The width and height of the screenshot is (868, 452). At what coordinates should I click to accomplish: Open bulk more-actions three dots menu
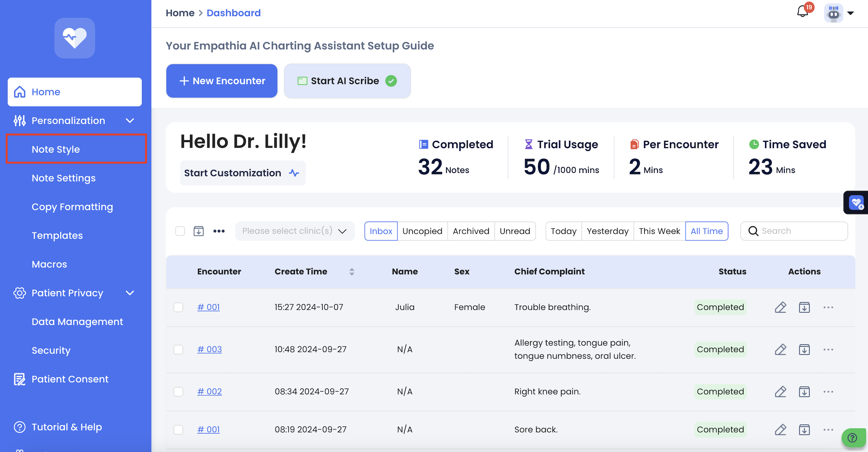(x=219, y=231)
